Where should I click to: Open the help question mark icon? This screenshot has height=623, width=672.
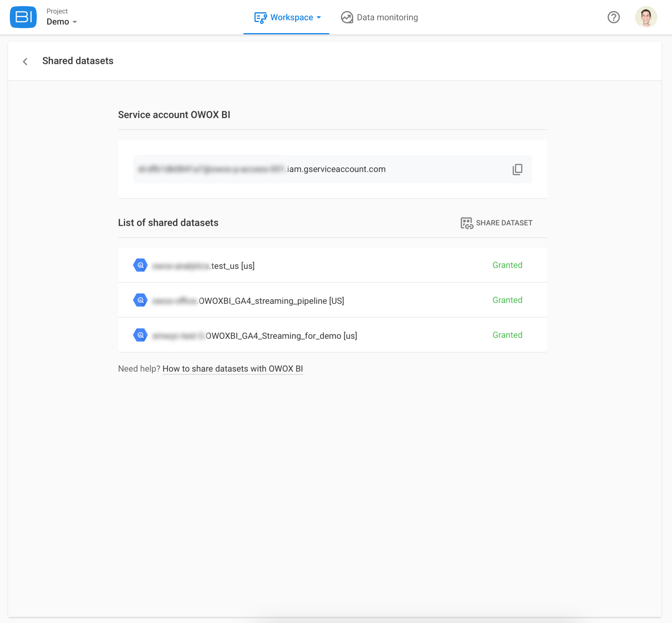click(614, 17)
